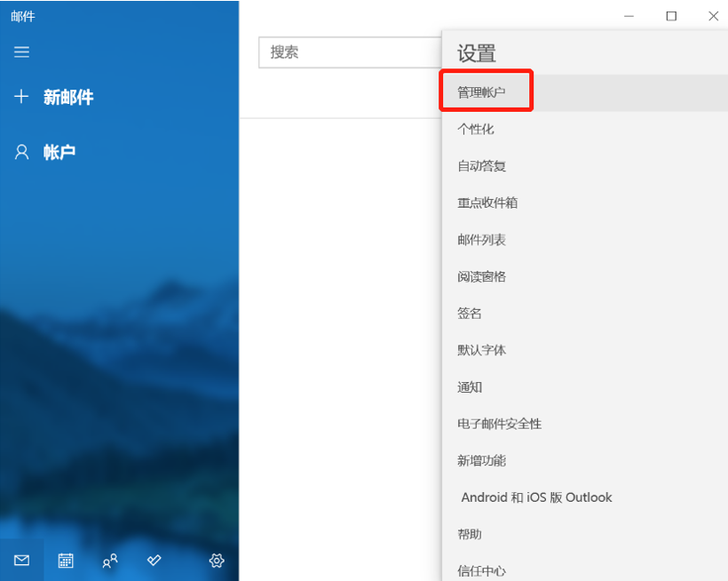Screen dimensions: 728x581
Task: Open 重点收件箱 settings
Action: tap(585, 203)
